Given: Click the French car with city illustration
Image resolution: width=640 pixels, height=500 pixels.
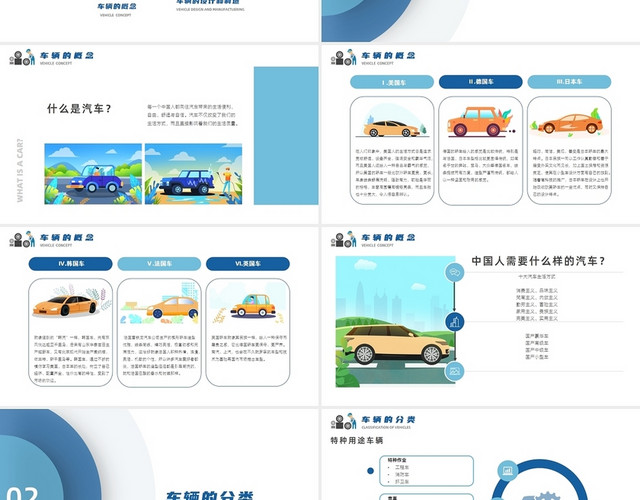Looking at the screenshot, I should point(159,303).
